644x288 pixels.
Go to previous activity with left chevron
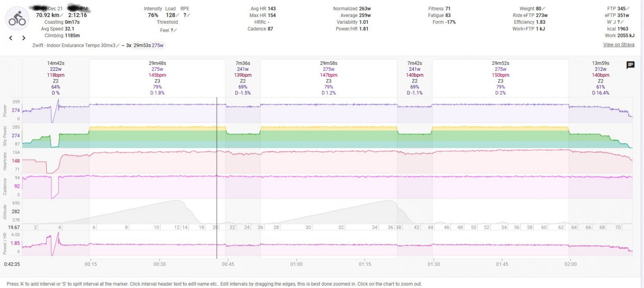[x=11, y=38]
